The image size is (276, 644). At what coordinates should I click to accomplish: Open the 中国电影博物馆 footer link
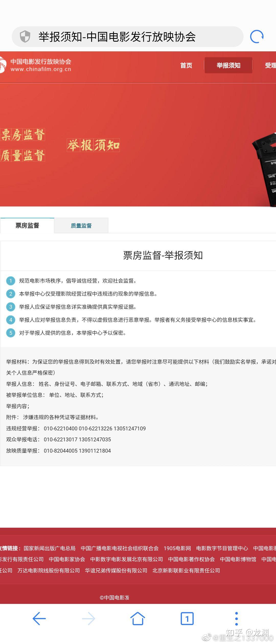[238, 559]
